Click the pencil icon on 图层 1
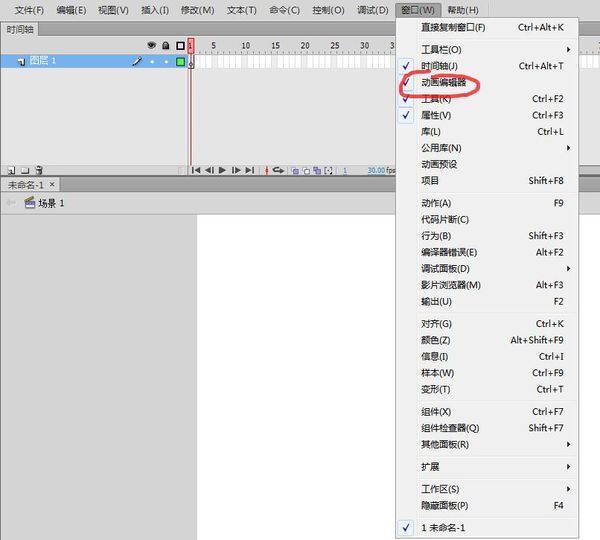Viewport: 600px width, 540px height. click(137, 61)
